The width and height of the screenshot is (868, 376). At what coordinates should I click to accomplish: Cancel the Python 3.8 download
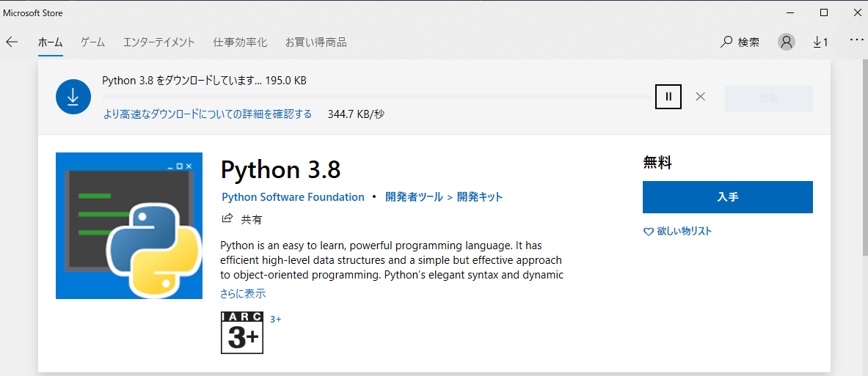coord(700,97)
